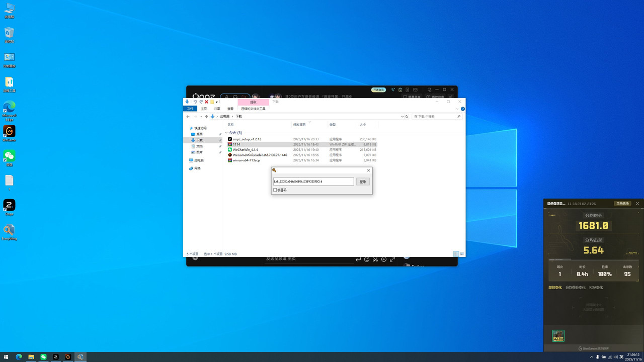This screenshot has height=362, width=644.
Task: Expand the Explorer ribbon chevron
Action: point(457,109)
